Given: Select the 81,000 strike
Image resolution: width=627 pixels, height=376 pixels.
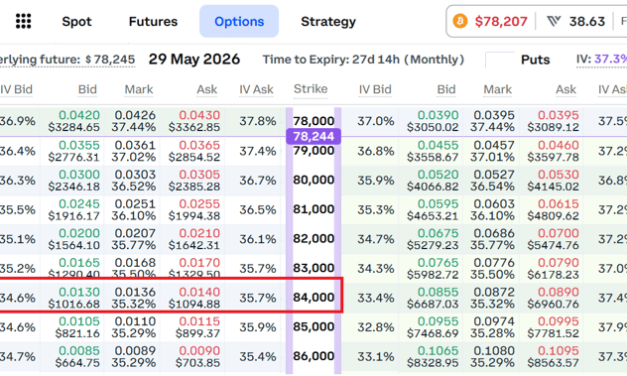Looking at the screenshot, I should tap(314, 209).
